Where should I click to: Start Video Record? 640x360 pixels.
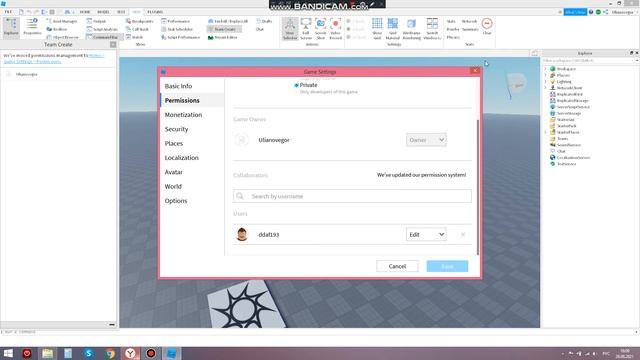tap(336, 29)
